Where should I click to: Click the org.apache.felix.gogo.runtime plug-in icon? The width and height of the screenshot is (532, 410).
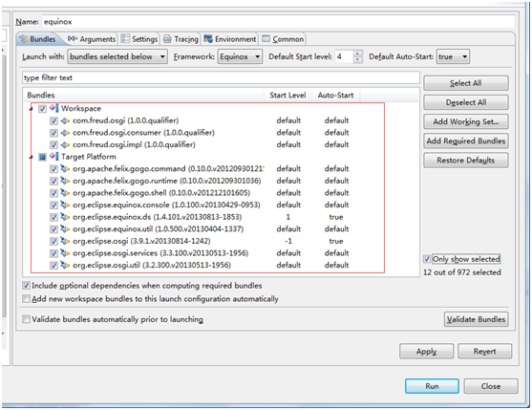65,181
